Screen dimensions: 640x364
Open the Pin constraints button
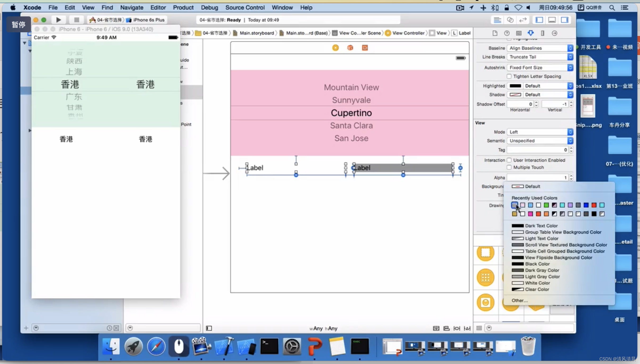pos(457,328)
